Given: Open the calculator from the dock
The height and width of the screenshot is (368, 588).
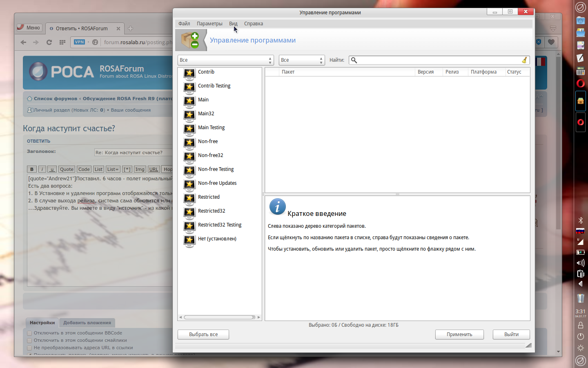Looking at the screenshot, I should click(580, 71).
